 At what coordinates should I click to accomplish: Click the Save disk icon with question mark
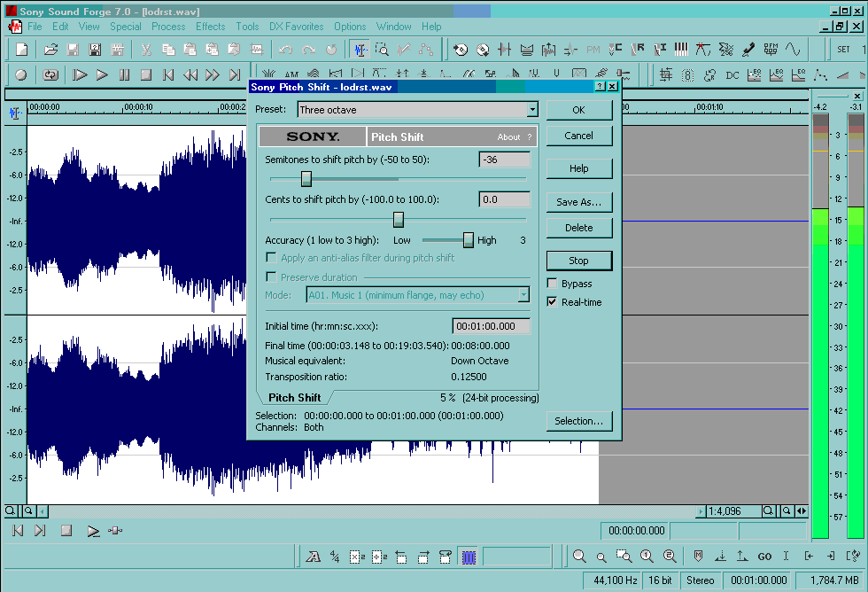(95, 50)
